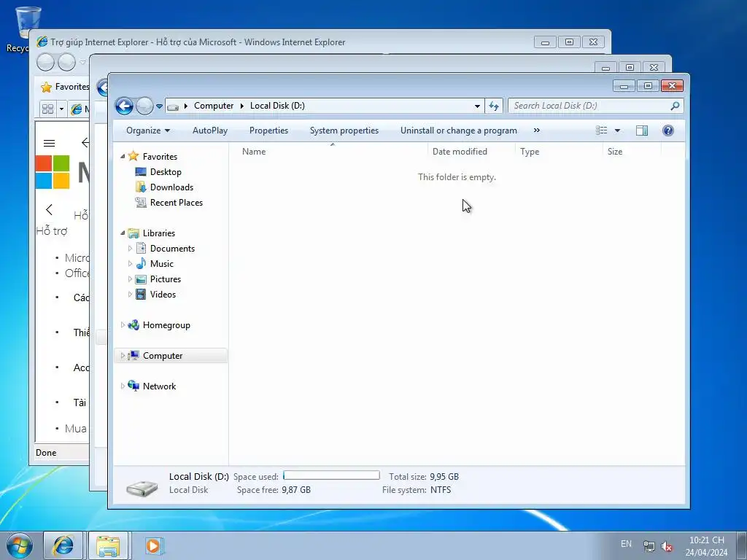Refresh the Local Disk (D:) view
747x560 pixels.
494,106
